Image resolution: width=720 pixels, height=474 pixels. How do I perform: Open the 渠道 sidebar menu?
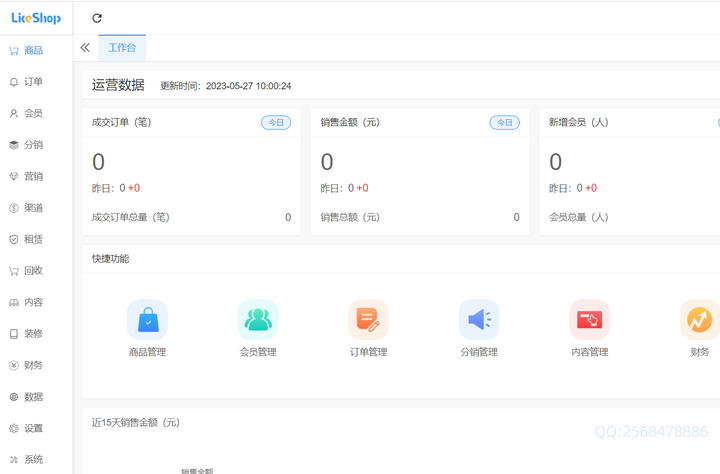pyautogui.click(x=36, y=208)
